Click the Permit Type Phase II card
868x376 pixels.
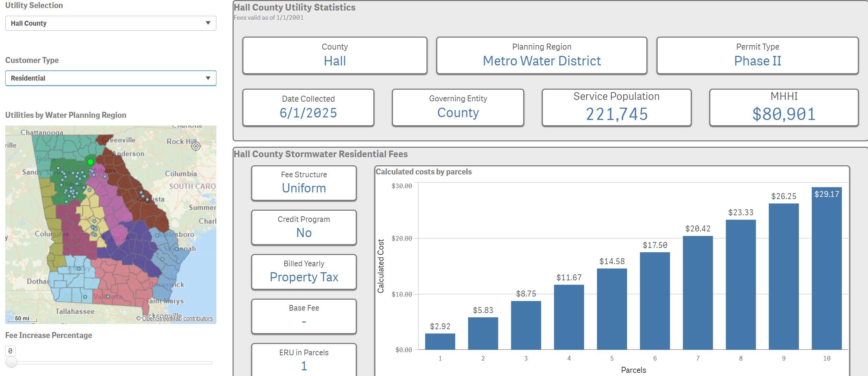coord(757,55)
